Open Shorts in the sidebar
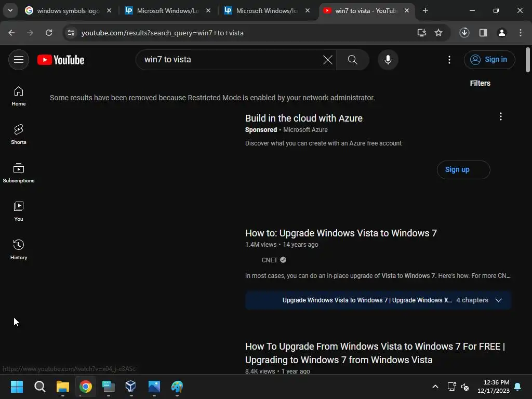This screenshot has height=399, width=532. (19, 135)
